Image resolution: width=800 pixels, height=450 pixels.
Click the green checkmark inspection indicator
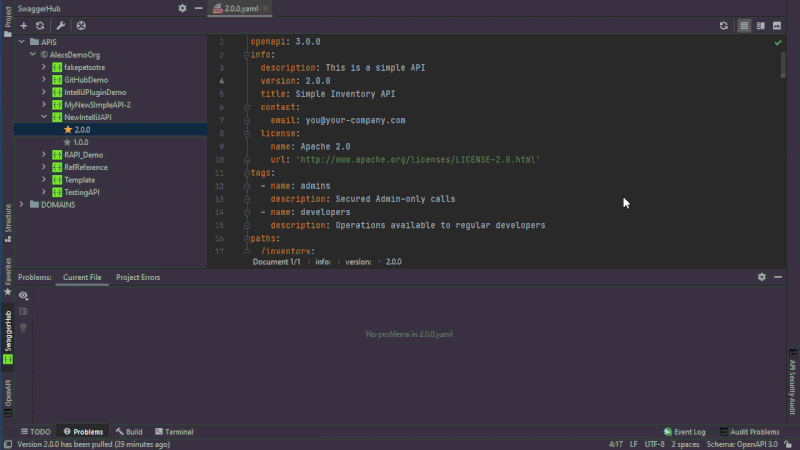pos(778,43)
